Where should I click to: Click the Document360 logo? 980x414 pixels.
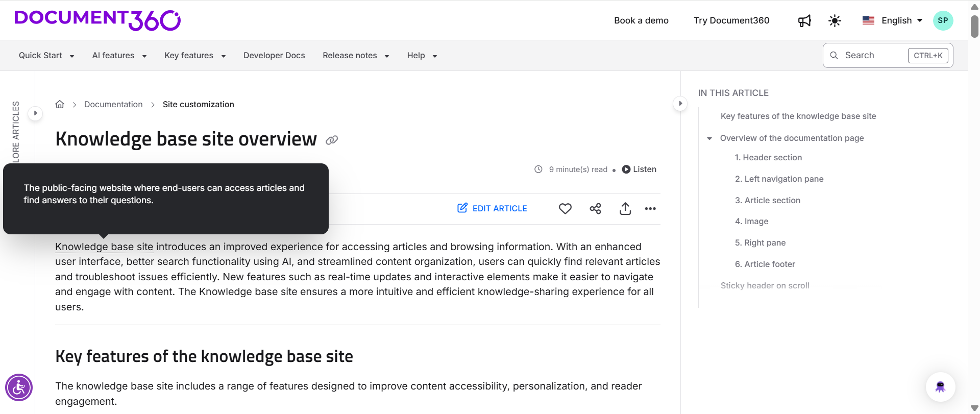click(97, 20)
